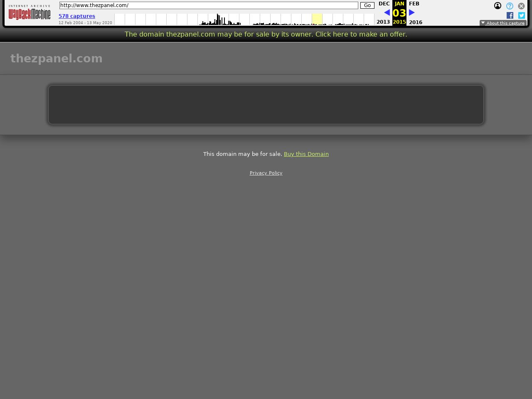532x399 pixels.
Task: Expand About this capture
Action: pos(503,23)
